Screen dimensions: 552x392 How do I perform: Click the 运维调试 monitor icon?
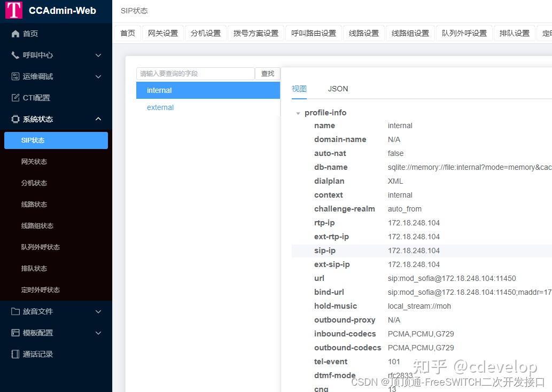[15, 76]
